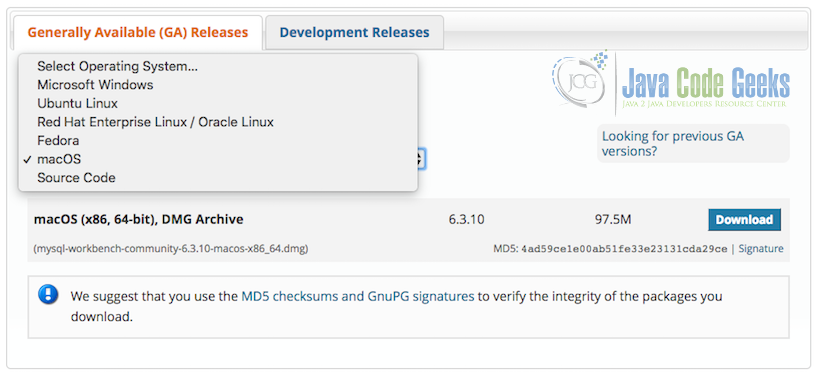The height and width of the screenshot is (377, 820).
Task: Click the Java Code Geeks logo
Action: click(670, 83)
